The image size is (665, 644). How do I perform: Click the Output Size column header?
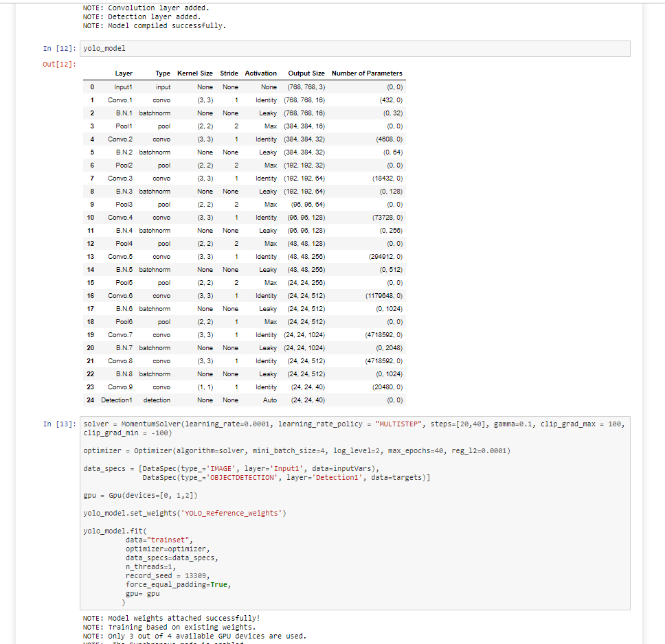click(x=306, y=73)
